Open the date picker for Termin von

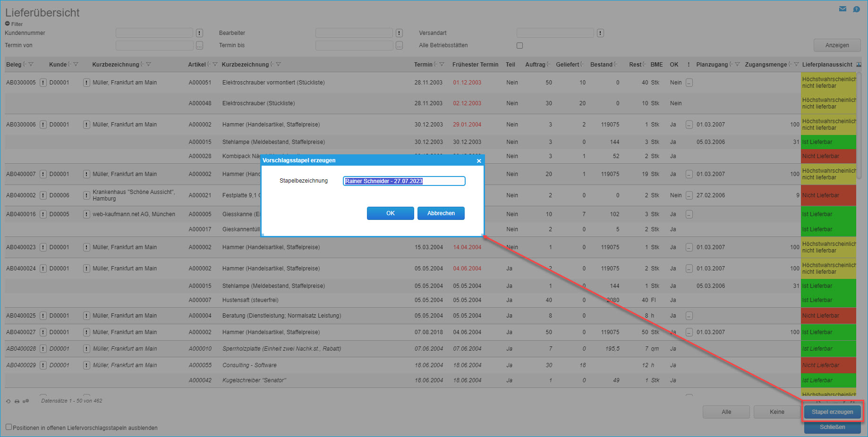tap(199, 45)
